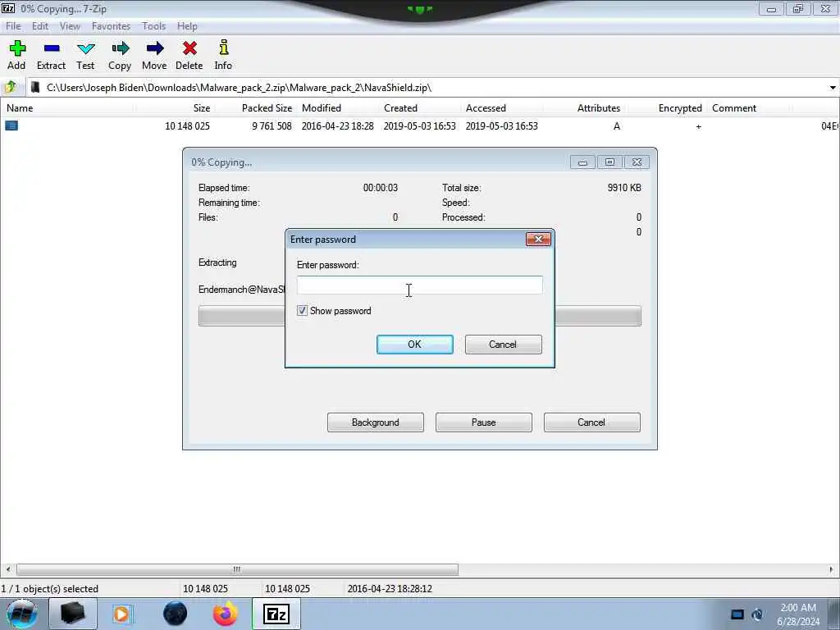
Task: Select the file icon in the list row
Action: coord(11,126)
